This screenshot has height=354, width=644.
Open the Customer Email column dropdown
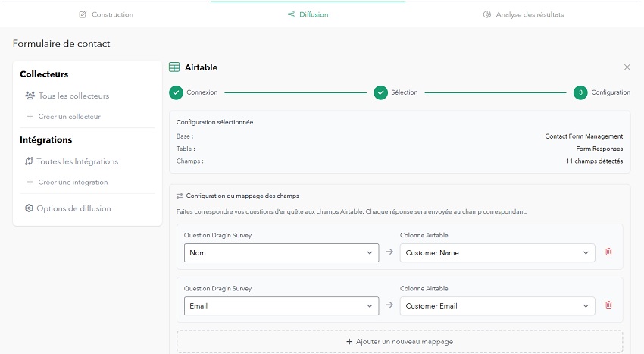[497, 306]
